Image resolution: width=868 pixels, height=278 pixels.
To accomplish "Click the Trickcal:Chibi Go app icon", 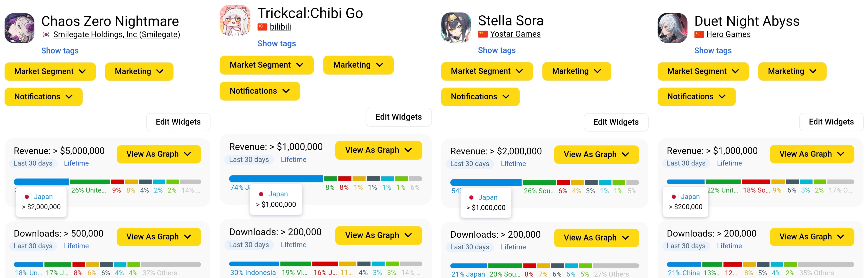I will (x=235, y=20).
